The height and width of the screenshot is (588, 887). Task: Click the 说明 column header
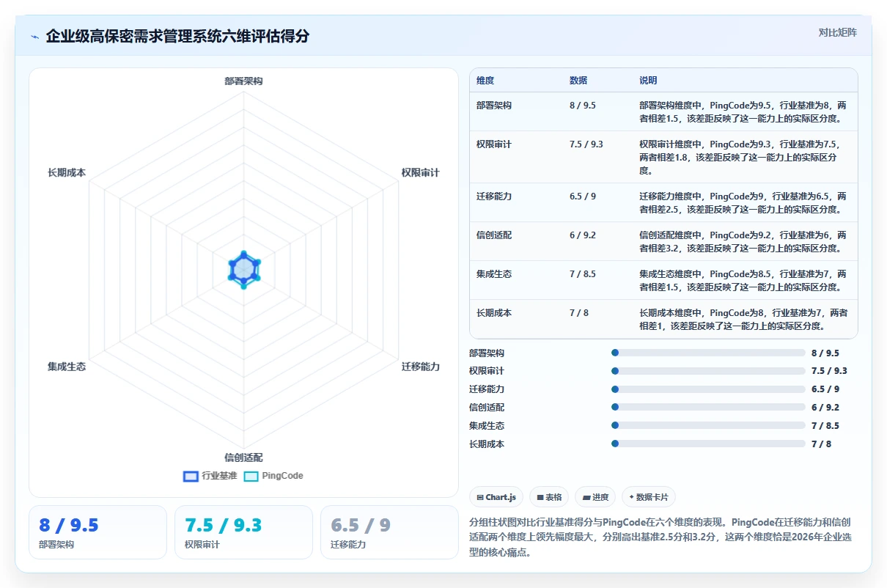[x=648, y=81]
